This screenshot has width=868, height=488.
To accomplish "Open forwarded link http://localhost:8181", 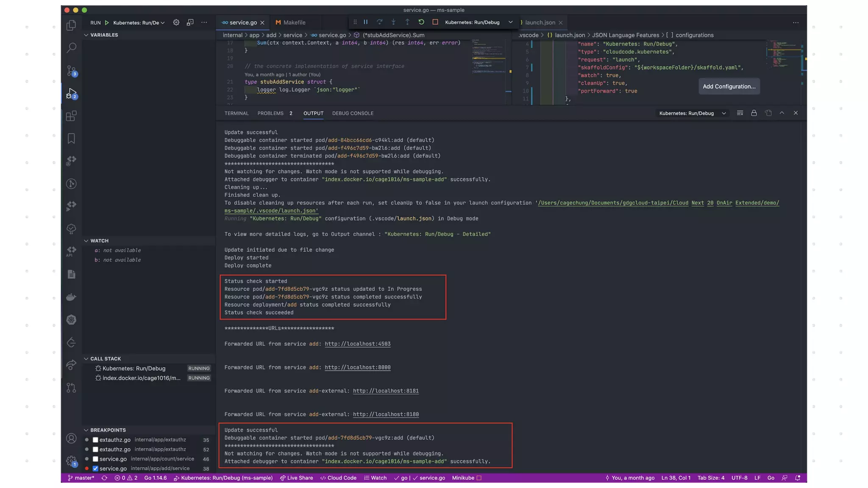I will pos(385,391).
